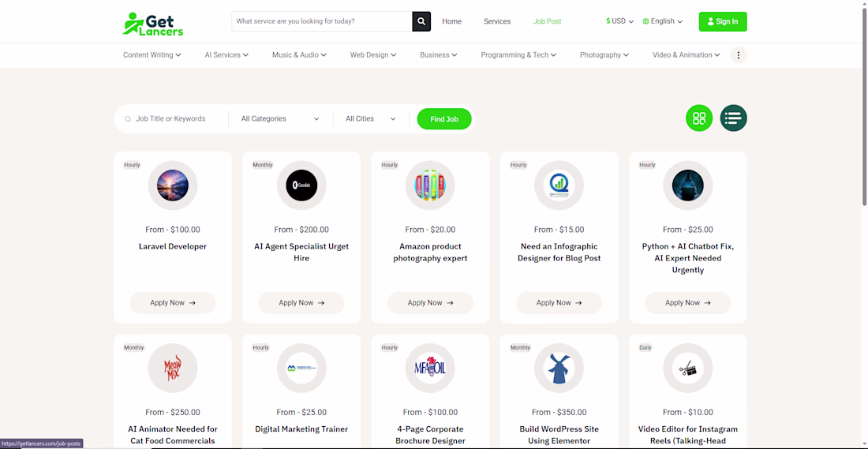Apply Now for Infographic Designer job
The width and height of the screenshot is (868, 449).
click(x=559, y=303)
